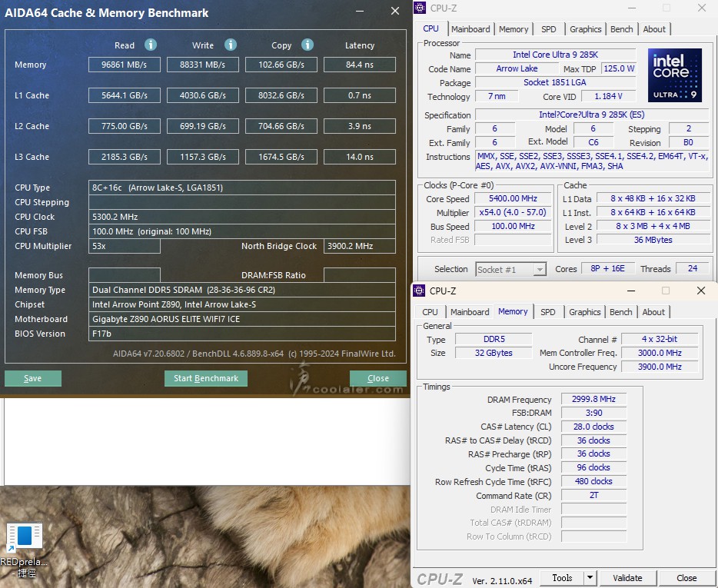The image size is (718, 588).
Task: Switch to the Mainboard tab in the CPU-Z processor window
Action: 470,29
